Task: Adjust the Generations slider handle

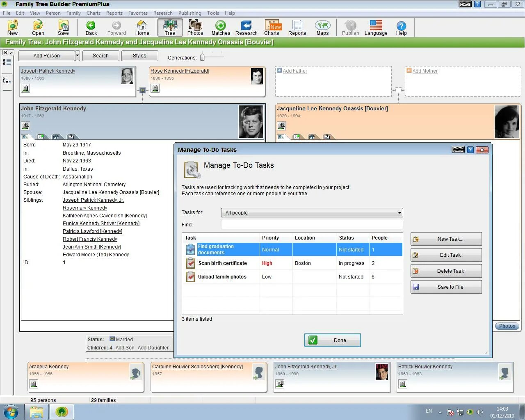Action: point(202,57)
